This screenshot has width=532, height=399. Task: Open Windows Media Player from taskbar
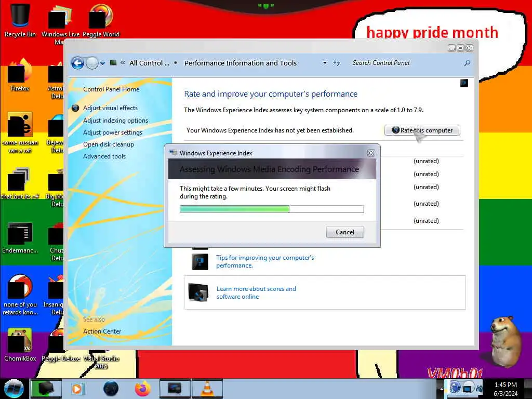77,389
